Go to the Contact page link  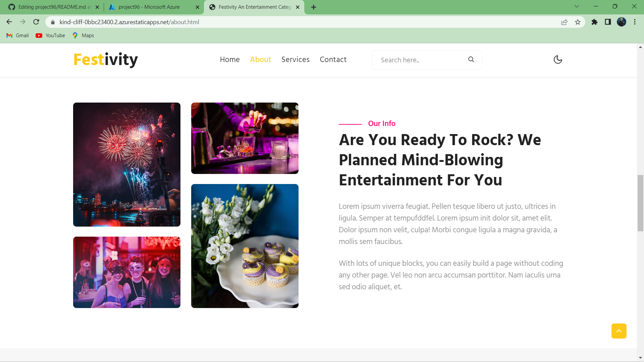pyautogui.click(x=333, y=60)
